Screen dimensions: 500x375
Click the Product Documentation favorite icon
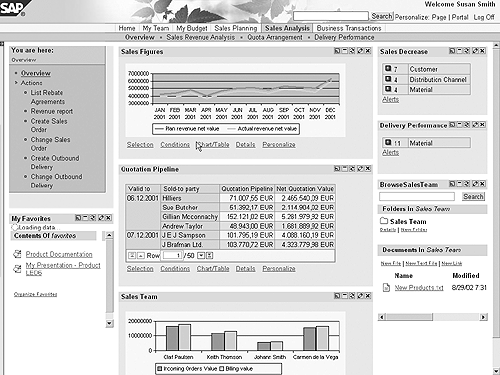(17, 254)
